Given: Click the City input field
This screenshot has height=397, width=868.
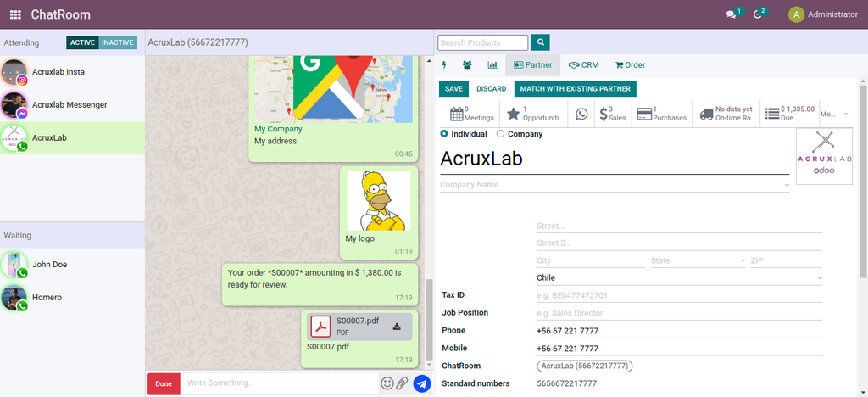Looking at the screenshot, I should (x=591, y=260).
